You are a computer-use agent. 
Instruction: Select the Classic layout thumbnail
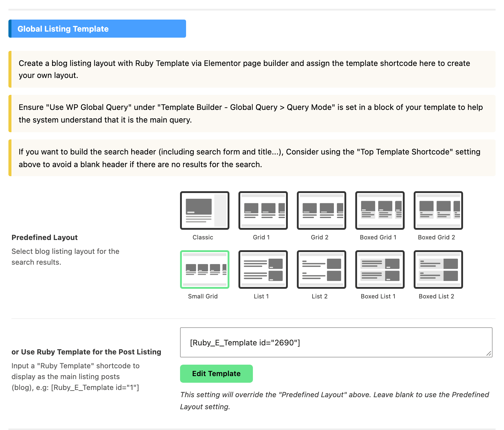tap(205, 210)
